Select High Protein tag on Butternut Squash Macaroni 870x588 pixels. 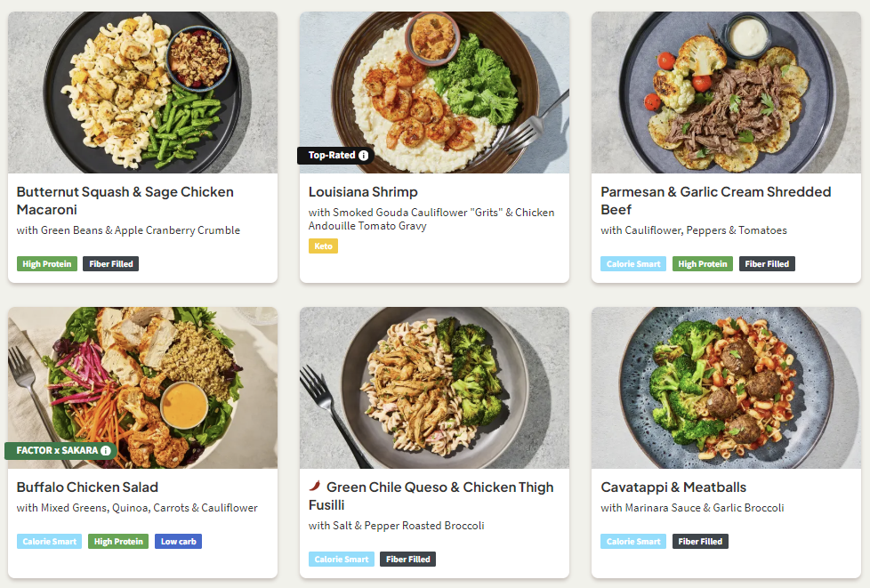(46, 264)
